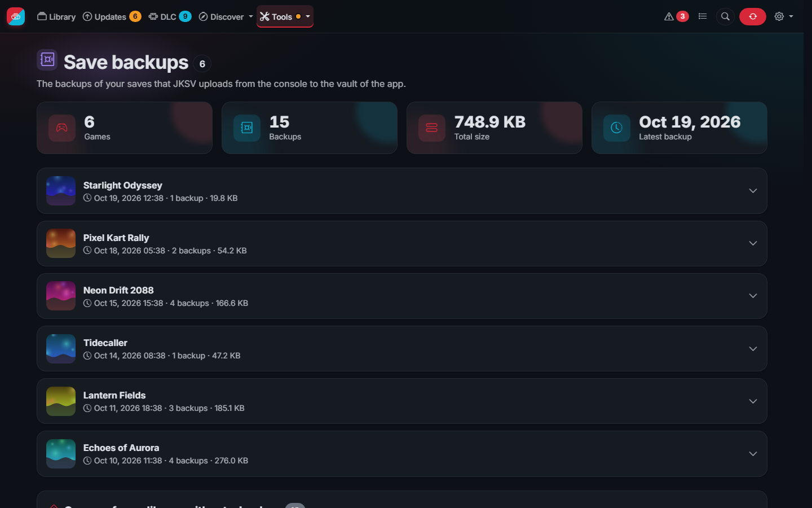
Task: Click the Oct 19, 2026 latest backup value
Action: tap(690, 122)
